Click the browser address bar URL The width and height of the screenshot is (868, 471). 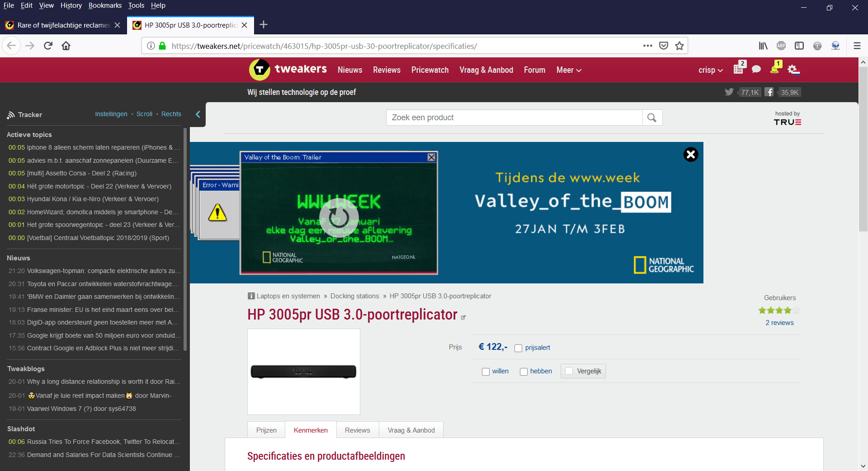(x=324, y=46)
